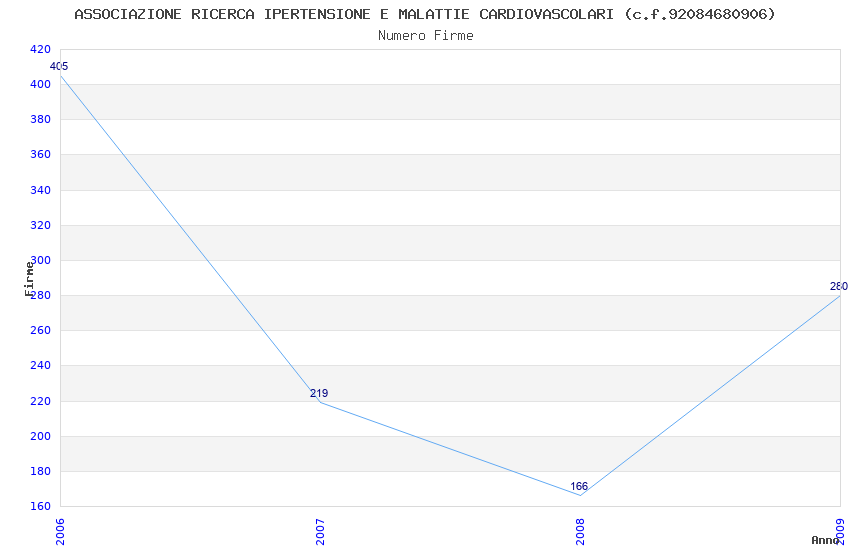Click the "Firme" y-axis title
The width and height of the screenshot is (850, 550).
(x=29, y=278)
